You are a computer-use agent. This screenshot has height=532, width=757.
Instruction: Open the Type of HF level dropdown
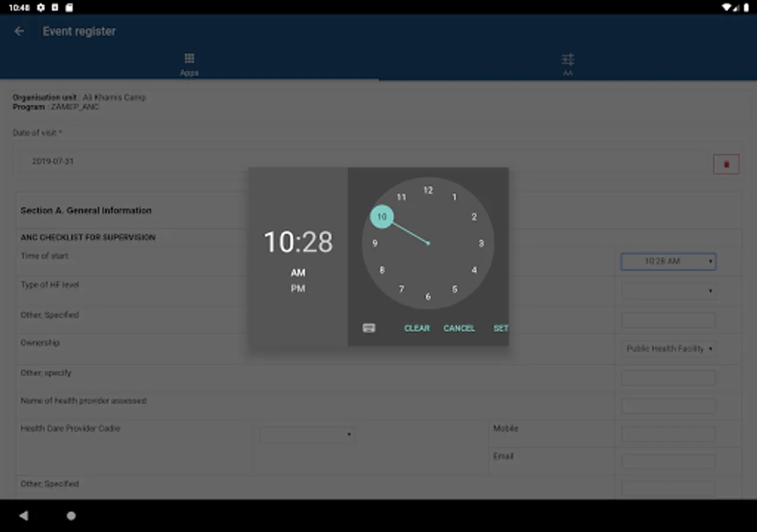coord(668,291)
